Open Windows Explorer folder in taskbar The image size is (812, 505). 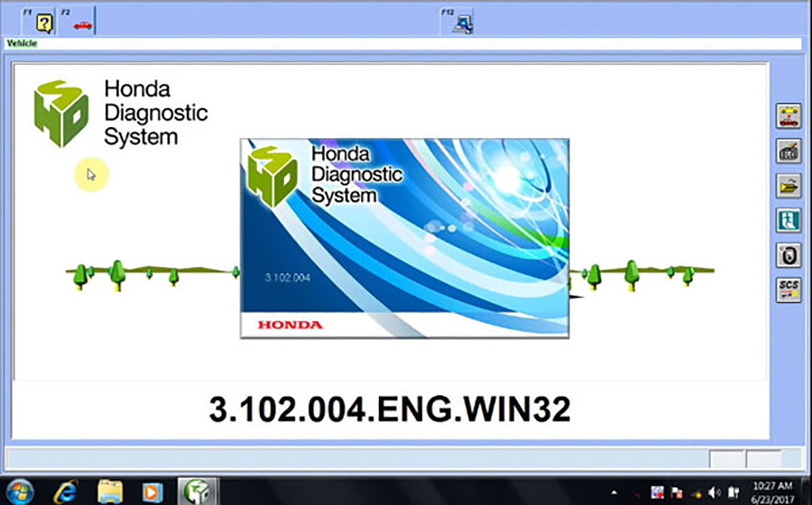[x=110, y=491]
